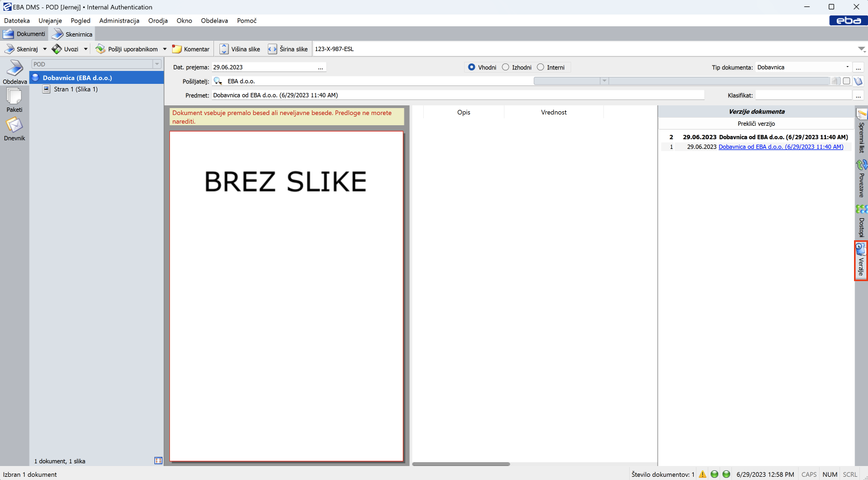Expand the Pošlji uporabnikom dropdown arrow
The image size is (868, 480).
[165, 49]
